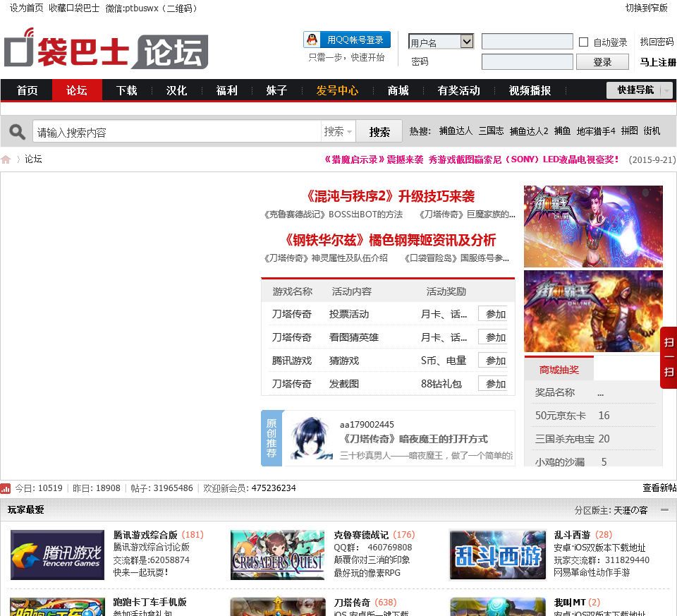
Task: Click the 50元京东卡 prize row
Action: [593, 416]
